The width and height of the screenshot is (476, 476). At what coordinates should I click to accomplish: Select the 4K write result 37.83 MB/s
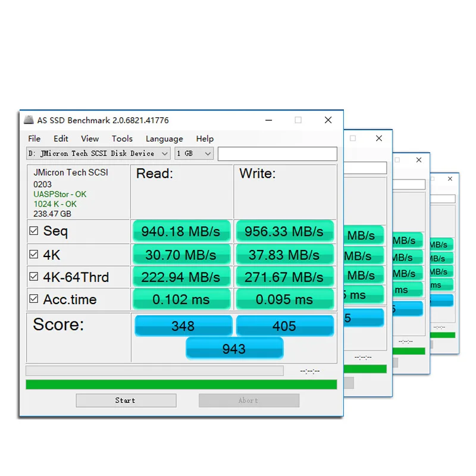coord(285,255)
